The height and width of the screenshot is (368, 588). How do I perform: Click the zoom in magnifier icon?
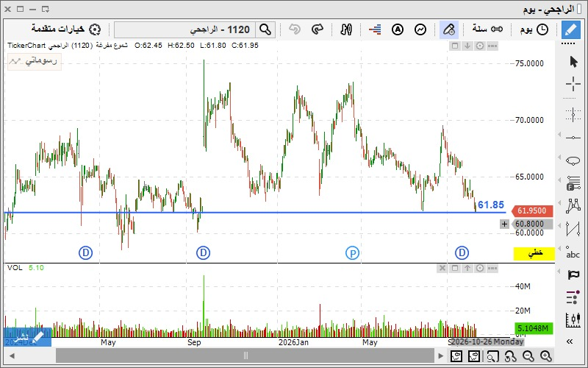click(x=546, y=355)
